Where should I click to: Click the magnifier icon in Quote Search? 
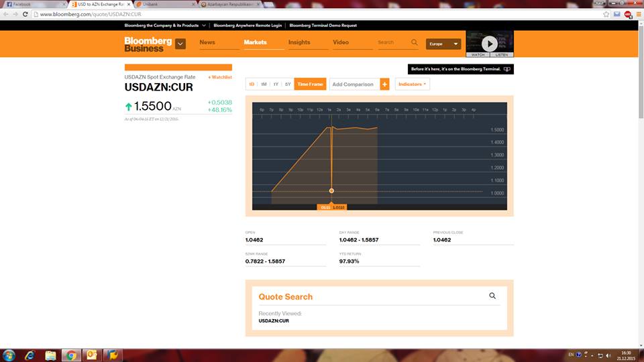(x=492, y=296)
